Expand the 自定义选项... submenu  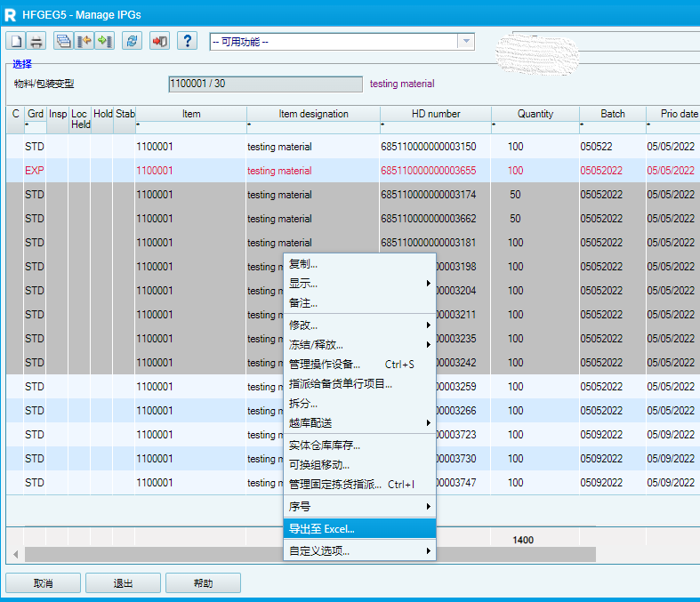[360, 551]
